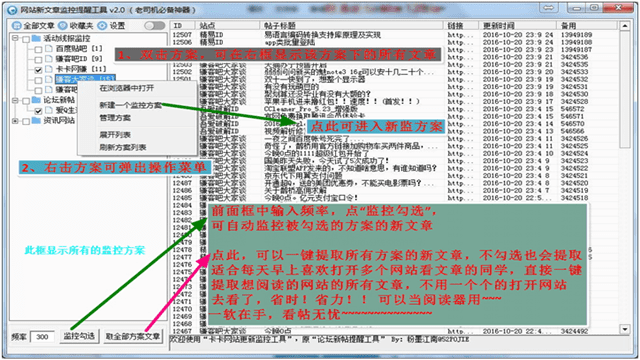
Task: Choose 新建一个监控方案 from context menu
Action: (x=130, y=105)
